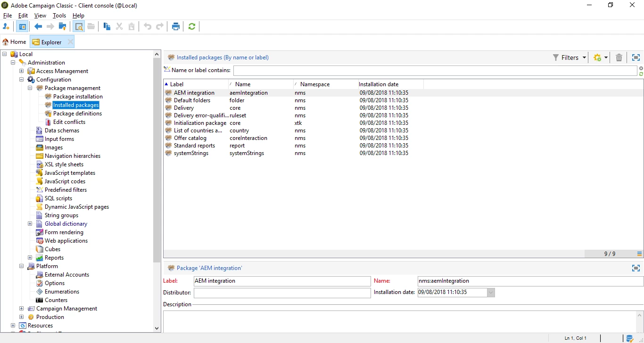Expand the Global dictionary node

click(x=30, y=224)
